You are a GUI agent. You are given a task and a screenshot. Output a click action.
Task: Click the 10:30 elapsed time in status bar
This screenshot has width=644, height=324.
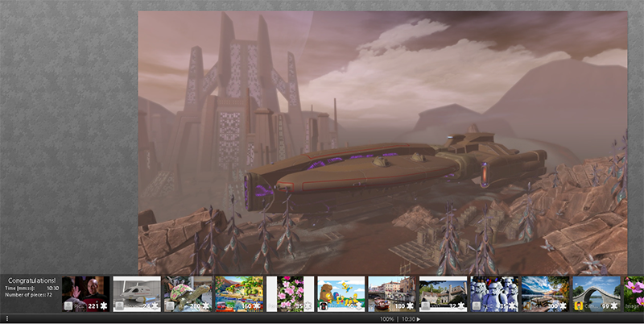click(x=408, y=319)
